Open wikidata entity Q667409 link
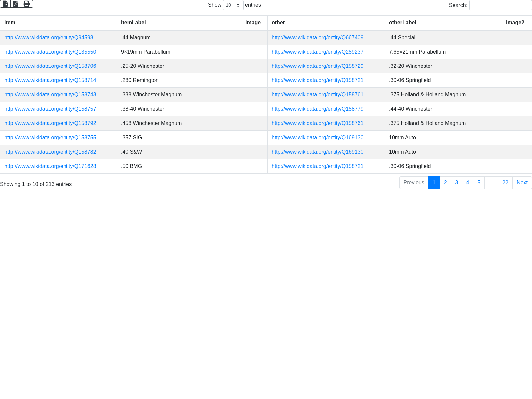 pyautogui.click(x=318, y=38)
